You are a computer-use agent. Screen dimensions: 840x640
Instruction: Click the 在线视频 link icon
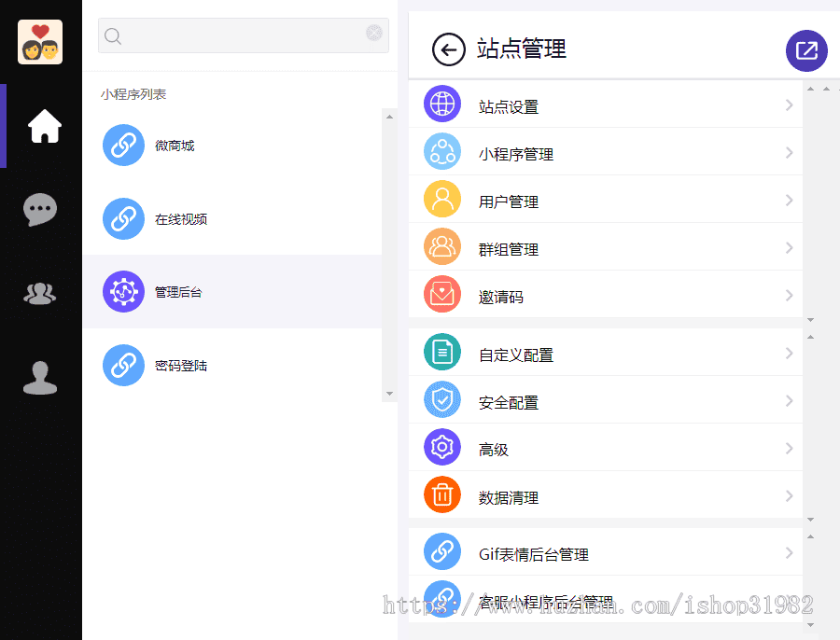click(x=124, y=218)
